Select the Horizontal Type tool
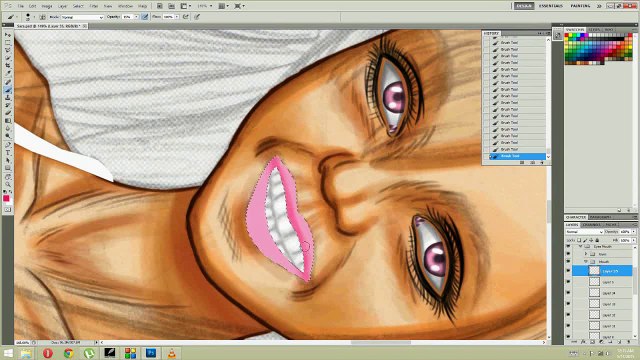Viewport: 640px width, 360px height. pos(8,153)
